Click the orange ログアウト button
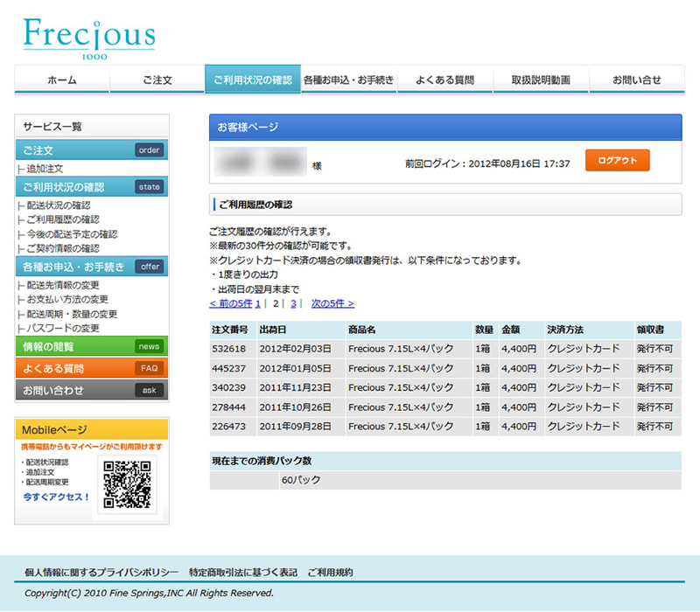The height and width of the screenshot is (612, 700). pyautogui.click(x=618, y=161)
